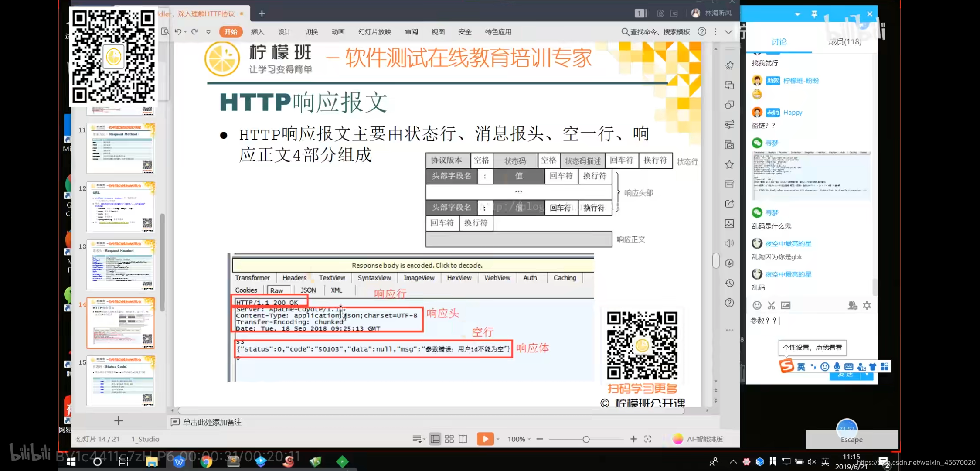Expand the slideshow play options arrow
980x471 pixels.
498,439
